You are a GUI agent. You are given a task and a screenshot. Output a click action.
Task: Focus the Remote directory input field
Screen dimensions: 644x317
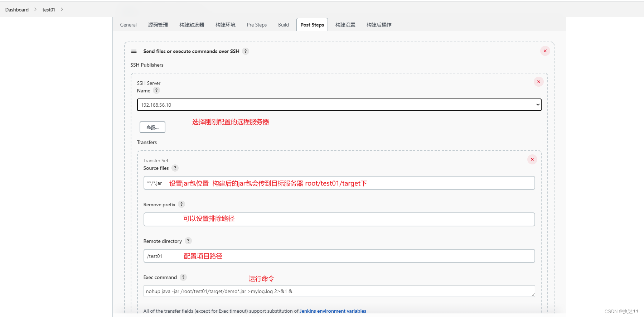click(339, 256)
